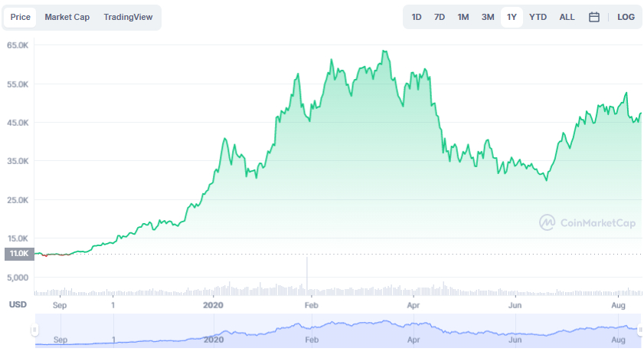Click the Sep label on main x-axis
The width and height of the screenshot is (644, 355).
pyautogui.click(x=60, y=305)
